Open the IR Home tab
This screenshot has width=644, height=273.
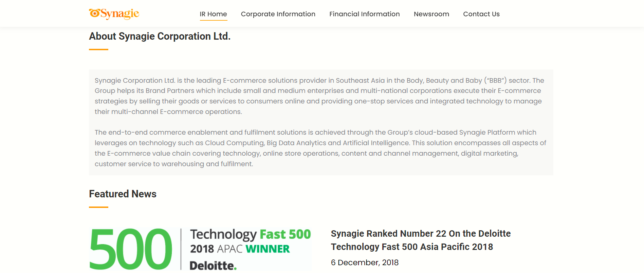(213, 14)
